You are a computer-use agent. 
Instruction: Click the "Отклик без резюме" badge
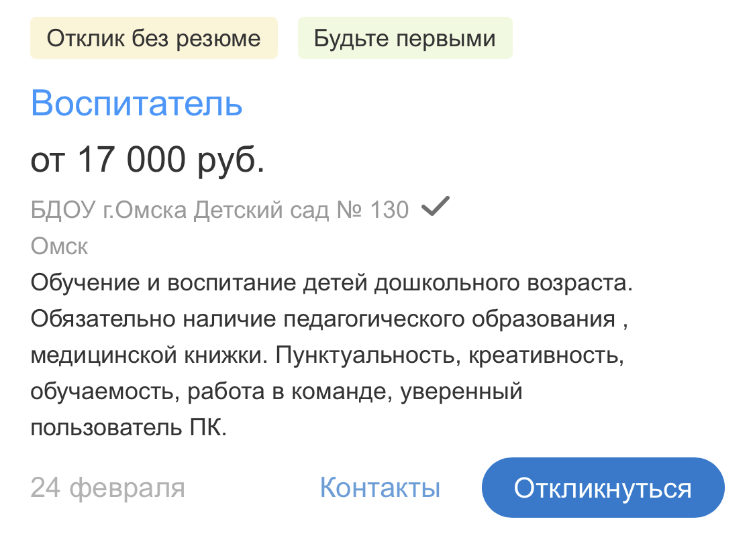pos(154,38)
